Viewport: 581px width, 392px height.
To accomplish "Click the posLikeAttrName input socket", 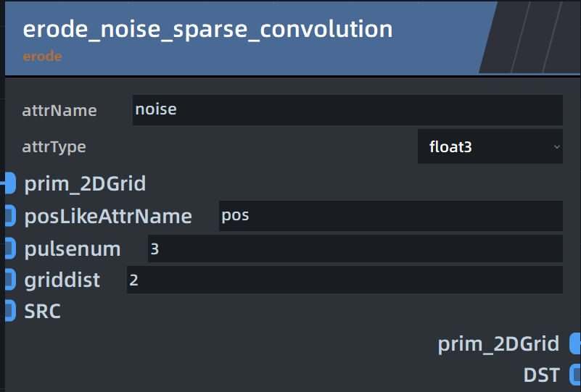I will [x=10, y=215].
